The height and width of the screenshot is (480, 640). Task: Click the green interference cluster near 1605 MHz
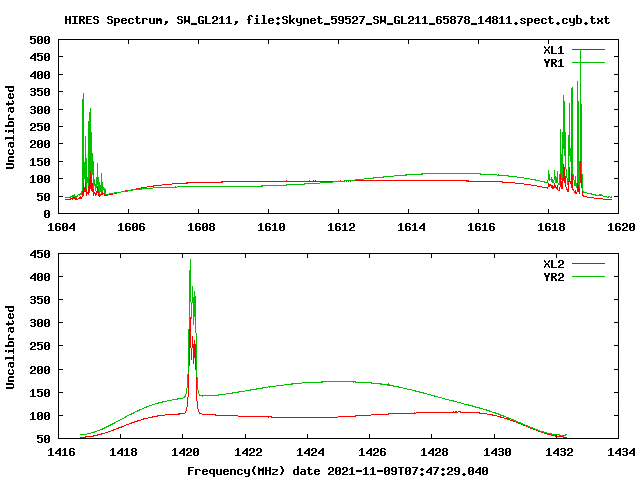(x=91, y=147)
